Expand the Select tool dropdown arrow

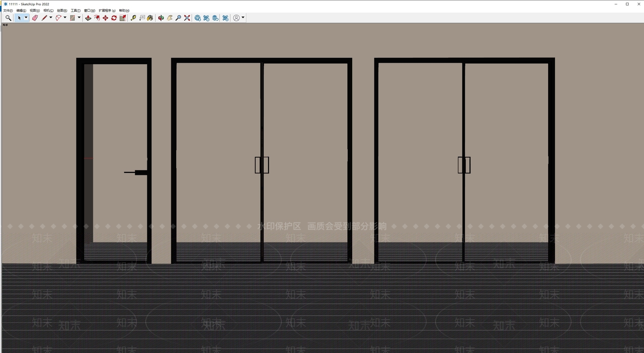coord(26,18)
